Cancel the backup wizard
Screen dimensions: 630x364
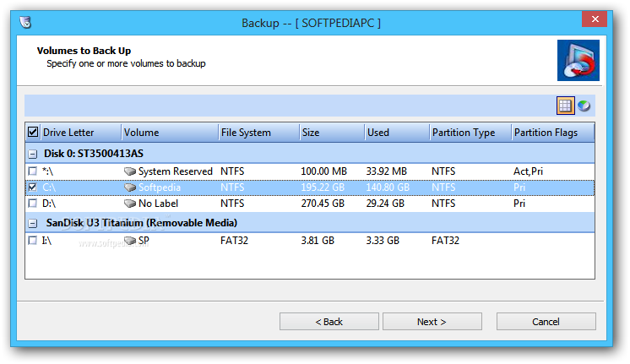(546, 322)
